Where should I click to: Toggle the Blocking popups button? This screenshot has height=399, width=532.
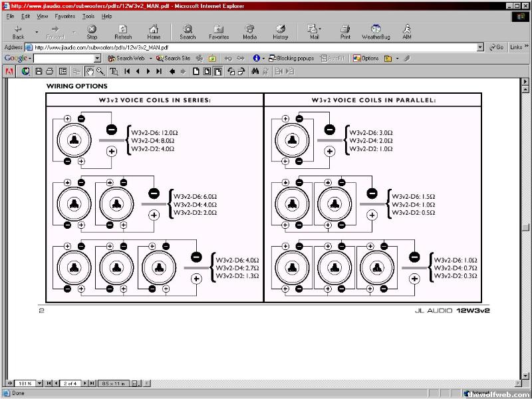click(291, 59)
